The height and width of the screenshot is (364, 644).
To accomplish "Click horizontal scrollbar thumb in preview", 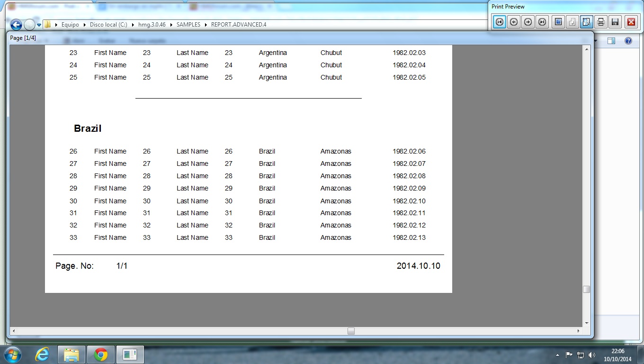I will pos(351,331).
